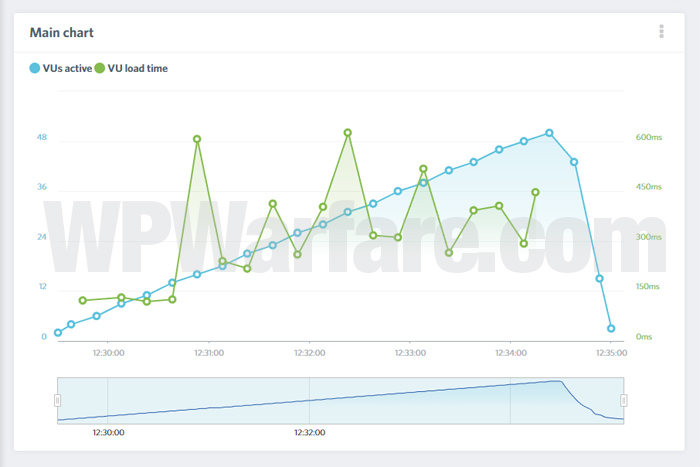Toggle the VU load time legend series
This screenshot has width=700, height=467.
(131, 68)
